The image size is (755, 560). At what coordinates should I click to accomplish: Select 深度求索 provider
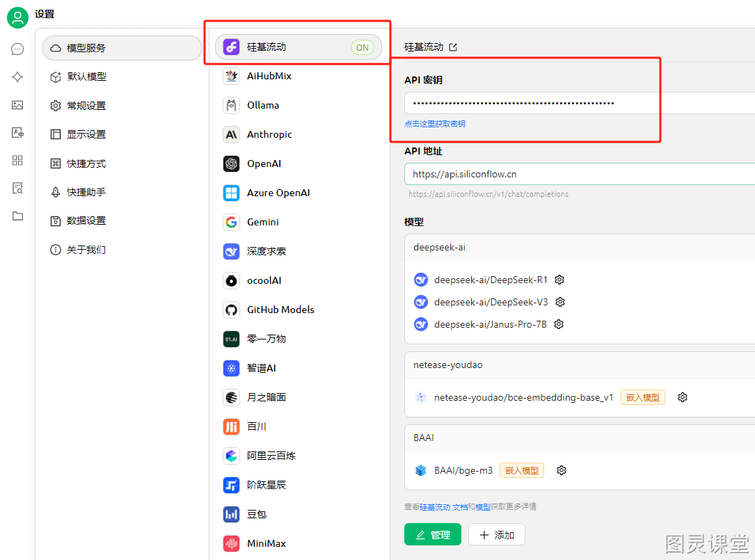pyautogui.click(x=299, y=251)
